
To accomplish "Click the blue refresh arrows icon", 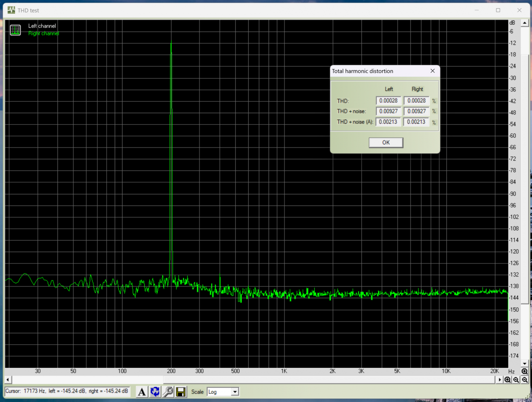I will [155, 392].
